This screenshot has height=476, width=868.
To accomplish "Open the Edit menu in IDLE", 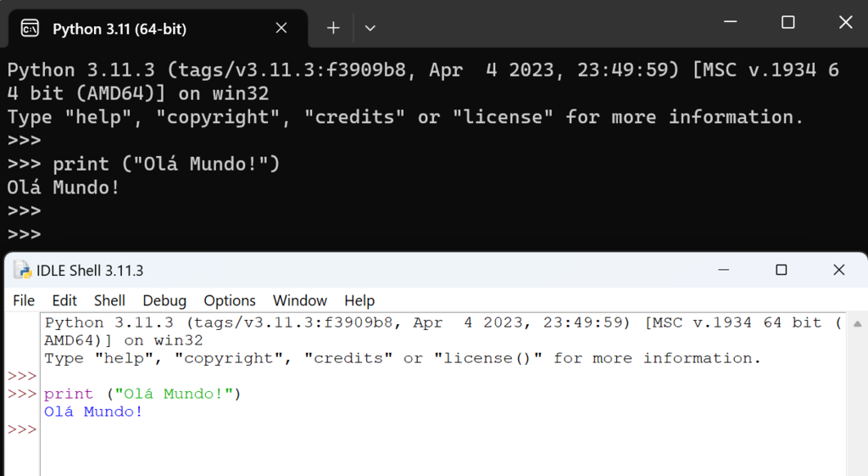I will pyautogui.click(x=64, y=300).
